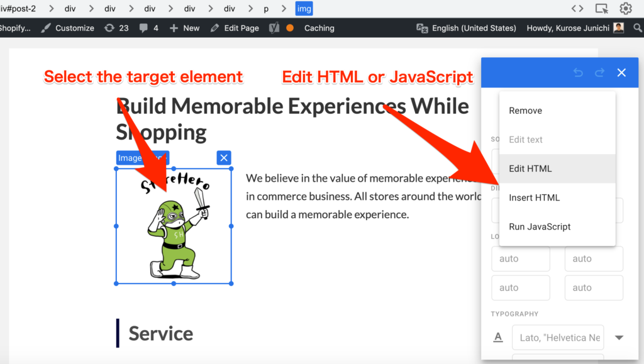Click the paragraph starting "We believe in the value"
644x364 pixels.
[364, 196]
